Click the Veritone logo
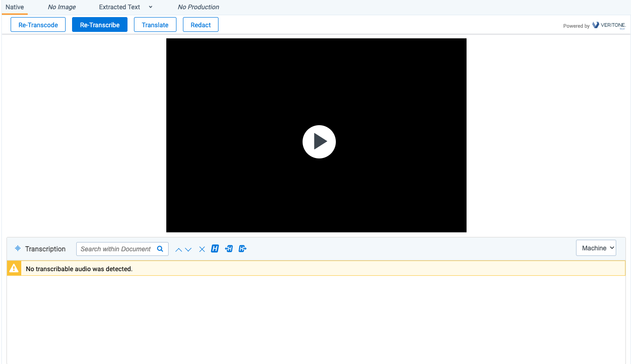Image resolution: width=631 pixels, height=364 pixels. coord(609,25)
